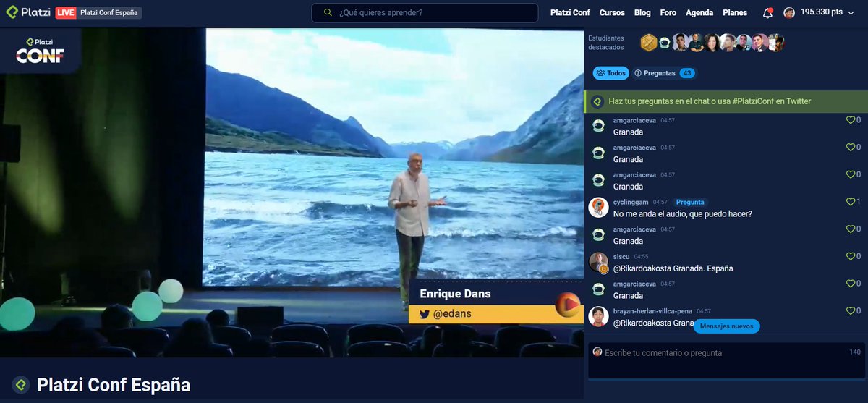The height and width of the screenshot is (403, 868).
Task: Click the Platzi icon beside the bottom title
Action: 21,385
